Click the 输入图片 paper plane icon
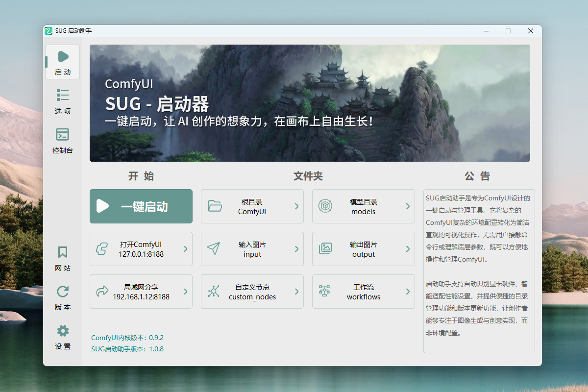Image resolution: width=588 pixels, height=392 pixels. (x=213, y=249)
